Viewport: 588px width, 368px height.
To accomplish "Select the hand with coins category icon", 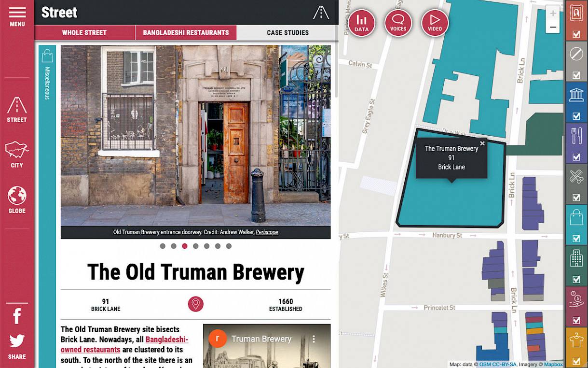I will tap(576, 299).
